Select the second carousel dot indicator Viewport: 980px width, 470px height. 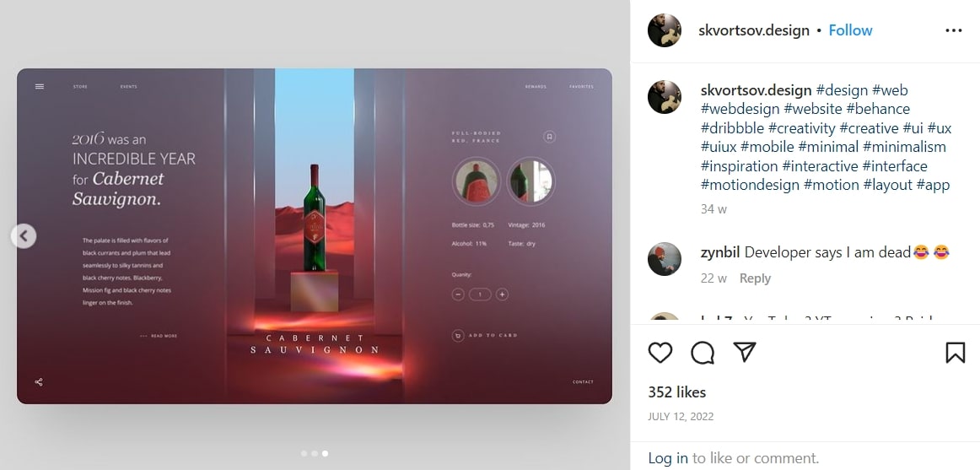315,454
